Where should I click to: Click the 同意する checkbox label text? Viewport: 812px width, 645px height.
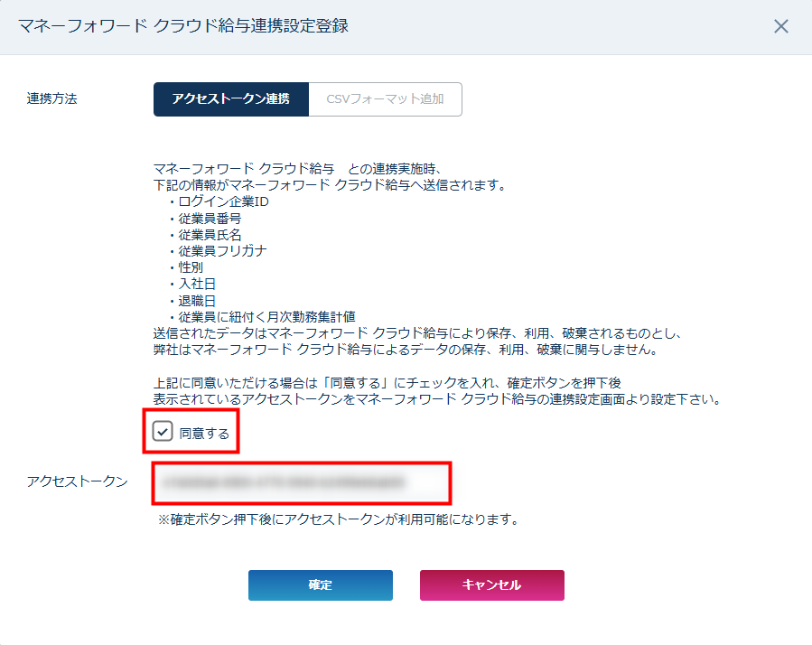(204, 434)
